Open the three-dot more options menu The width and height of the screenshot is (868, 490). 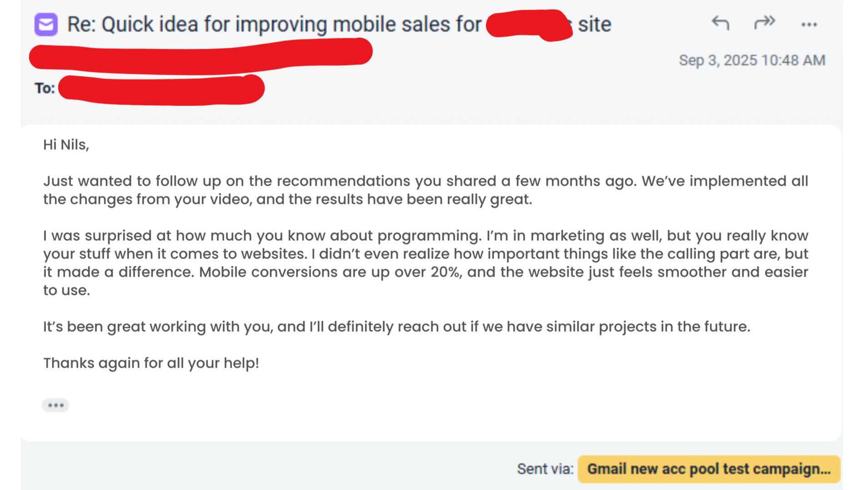point(809,25)
